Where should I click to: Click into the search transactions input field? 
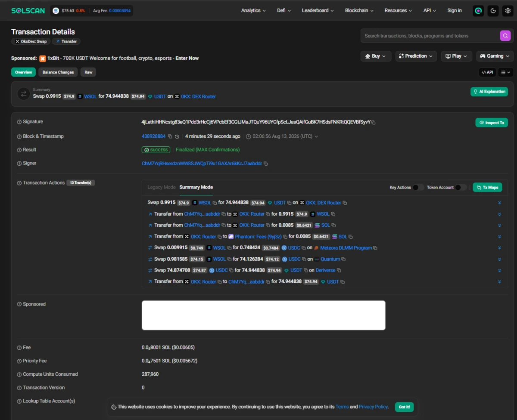point(430,36)
